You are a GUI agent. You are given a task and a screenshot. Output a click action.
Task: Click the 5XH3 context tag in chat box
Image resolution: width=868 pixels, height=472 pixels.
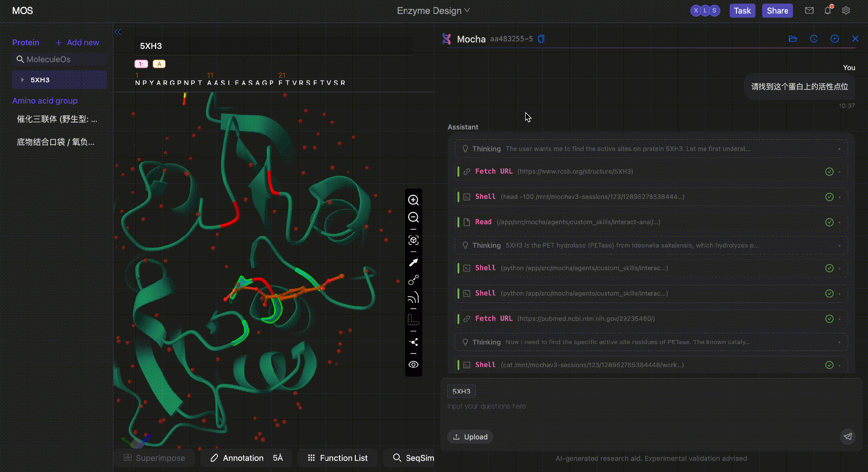(461, 391)
